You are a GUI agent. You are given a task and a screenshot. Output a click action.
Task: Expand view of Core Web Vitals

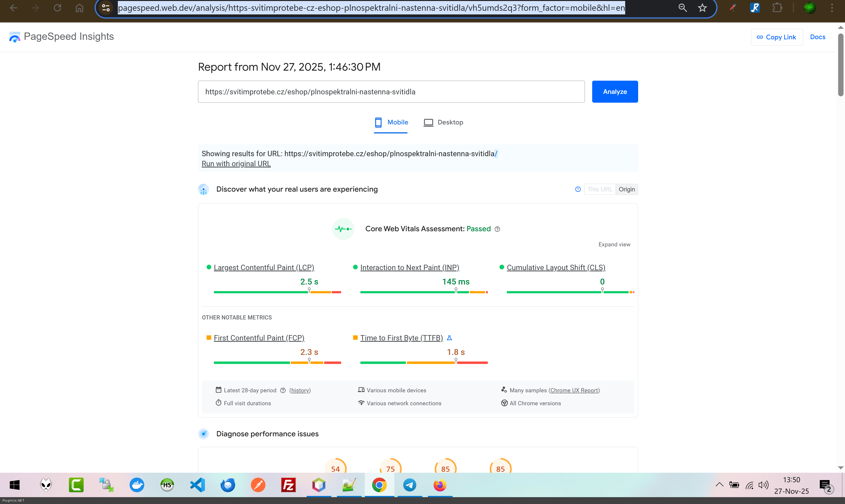click(x=614, y=244)
